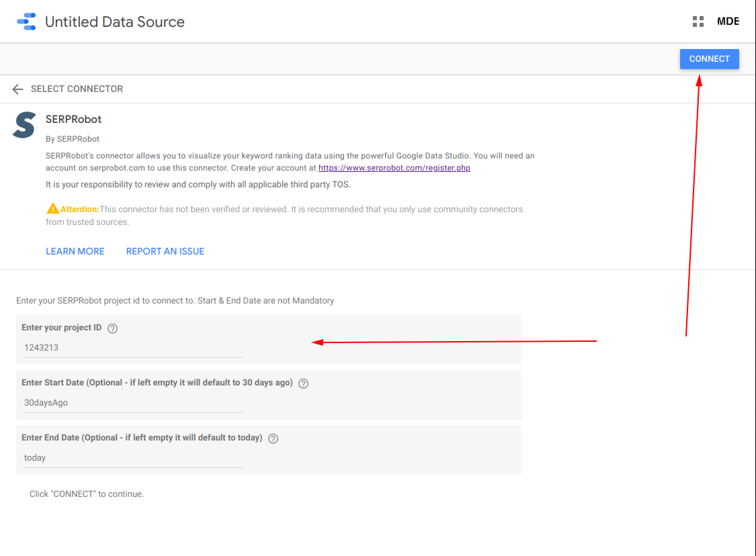Click the Data Studio logo icon
Viewport: 756px width, 556px height.
click(x=26, y=21)
